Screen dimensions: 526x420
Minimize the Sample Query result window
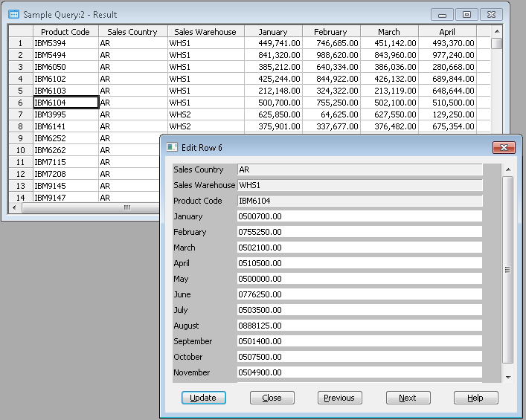443,14
